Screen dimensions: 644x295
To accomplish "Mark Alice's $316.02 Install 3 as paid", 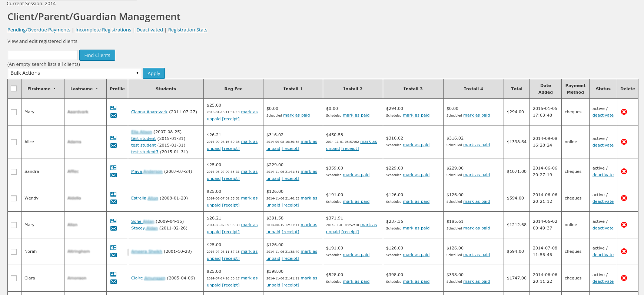I will tap(416, 145).
